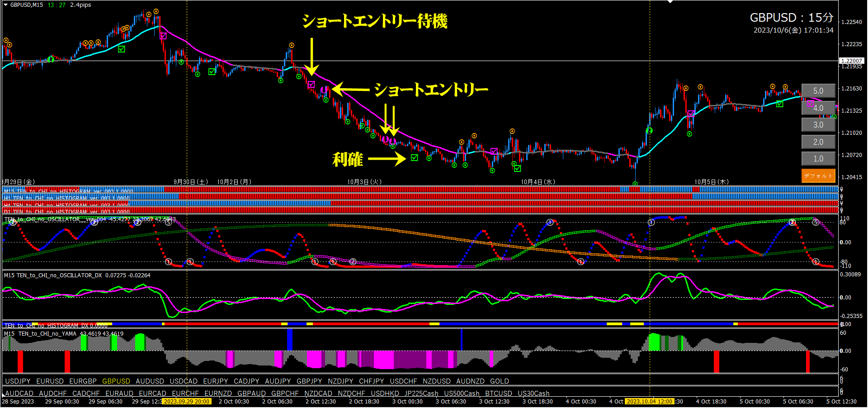Click the orange デフォルト button

(x=818, y=176)
